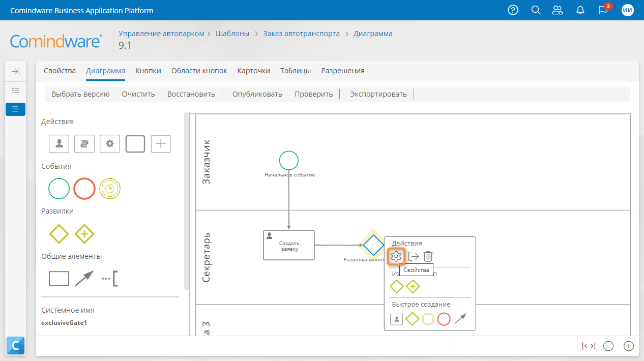This screenshot has height=361, width=644.
Task: Select the Начальное событие start circle on diagram
Action: (x=289, y=160)
